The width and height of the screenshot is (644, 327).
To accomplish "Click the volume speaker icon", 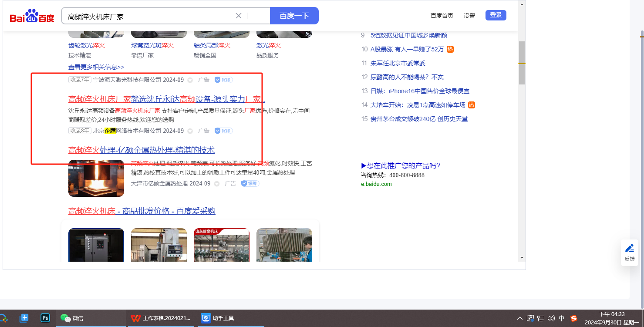I will click(551, 318).
